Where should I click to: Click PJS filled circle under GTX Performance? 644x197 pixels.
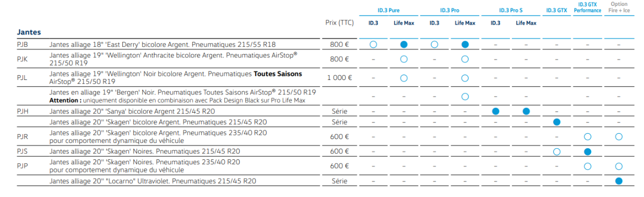coord(588,151)
